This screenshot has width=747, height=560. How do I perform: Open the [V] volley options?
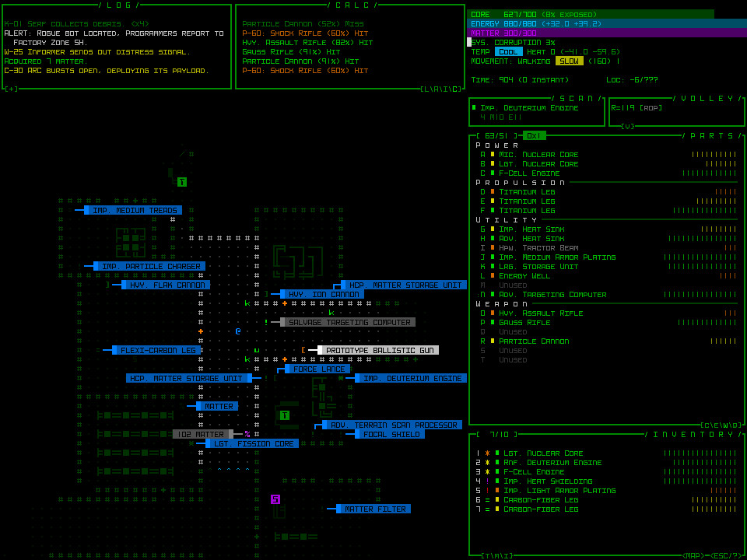[627, 125]
